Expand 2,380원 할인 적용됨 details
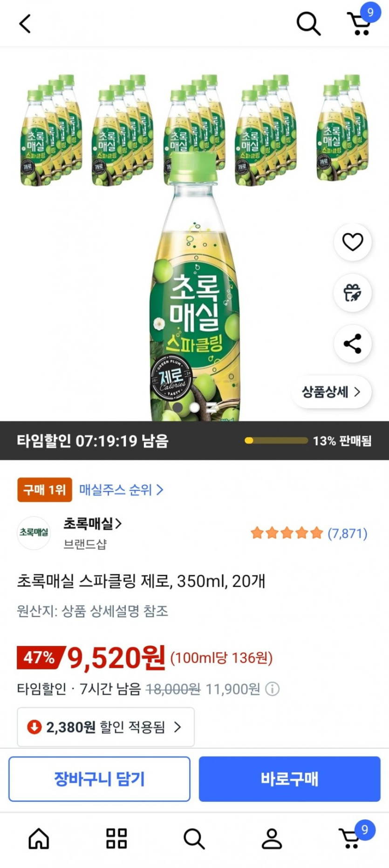Screen dimensions: 389x868 pos(106,727)
